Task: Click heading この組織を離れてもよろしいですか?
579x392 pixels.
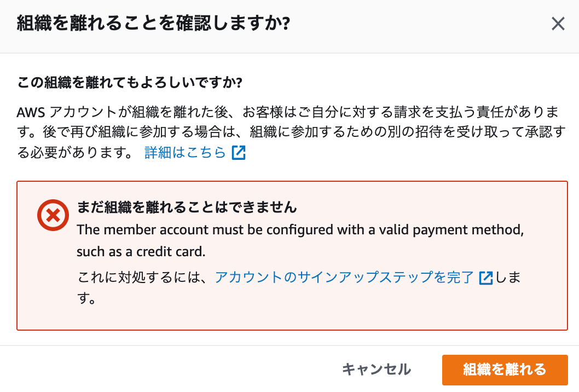Action: coord(130,82)
